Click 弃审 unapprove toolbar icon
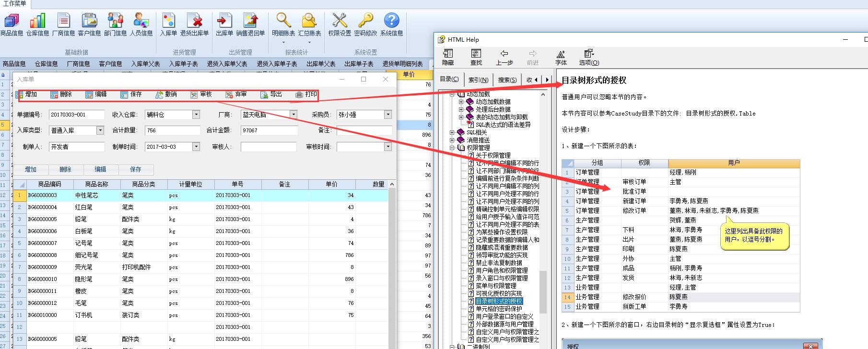868x349 pixels. click(x=236, y=94)
